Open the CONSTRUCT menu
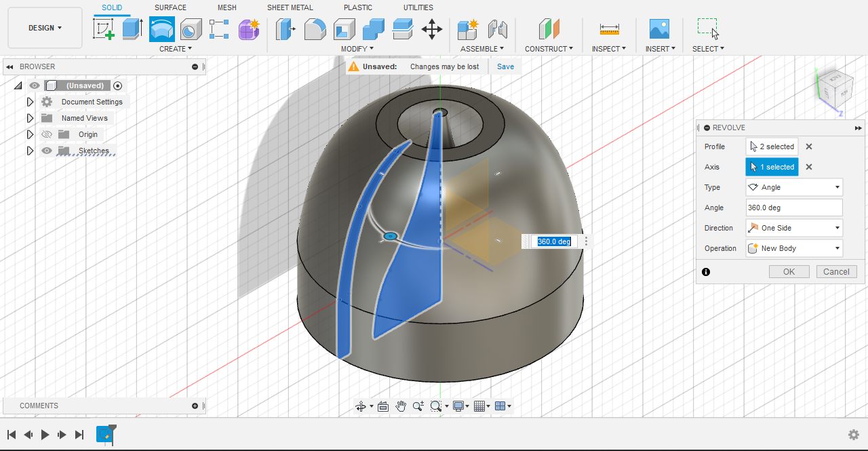 click(x=549, y=49)
